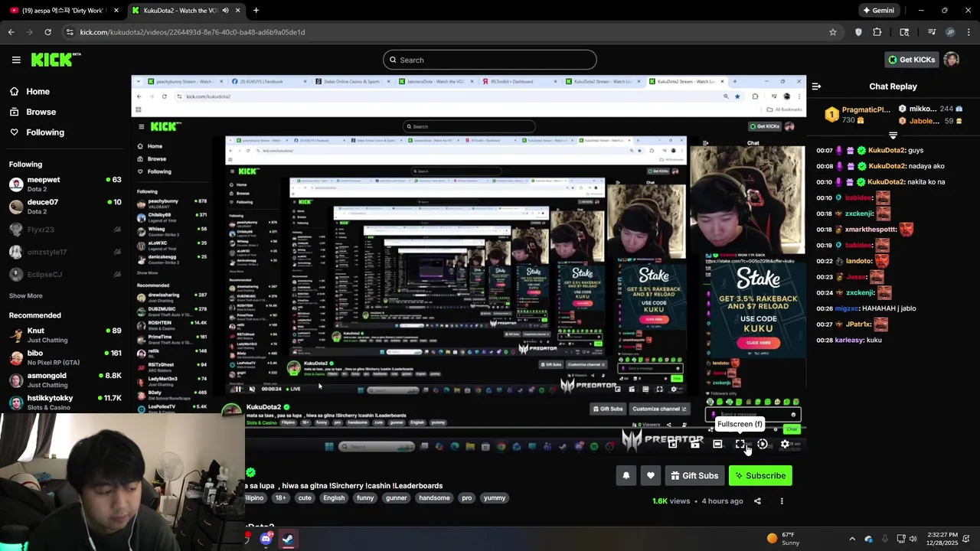Click the gunner tag
980x551 pixels.
(x=397, y=498)
